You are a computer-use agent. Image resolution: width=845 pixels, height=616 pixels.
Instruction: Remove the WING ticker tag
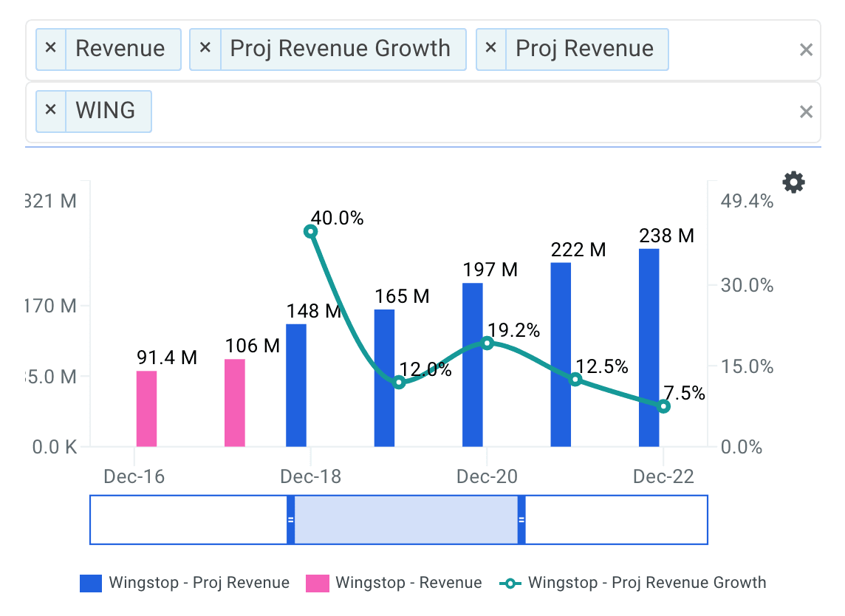(51, 111)
